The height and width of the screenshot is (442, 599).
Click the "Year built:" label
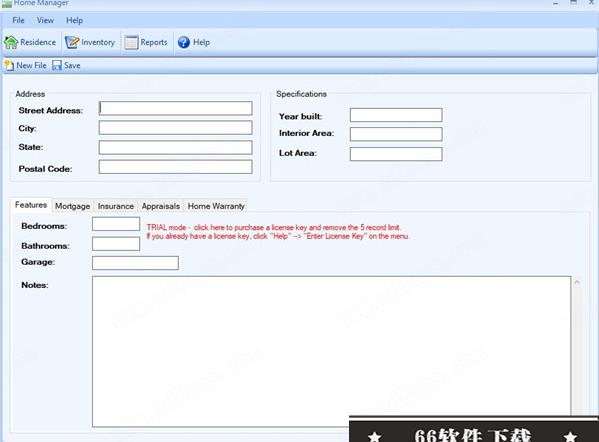click(x=300, y=117)
